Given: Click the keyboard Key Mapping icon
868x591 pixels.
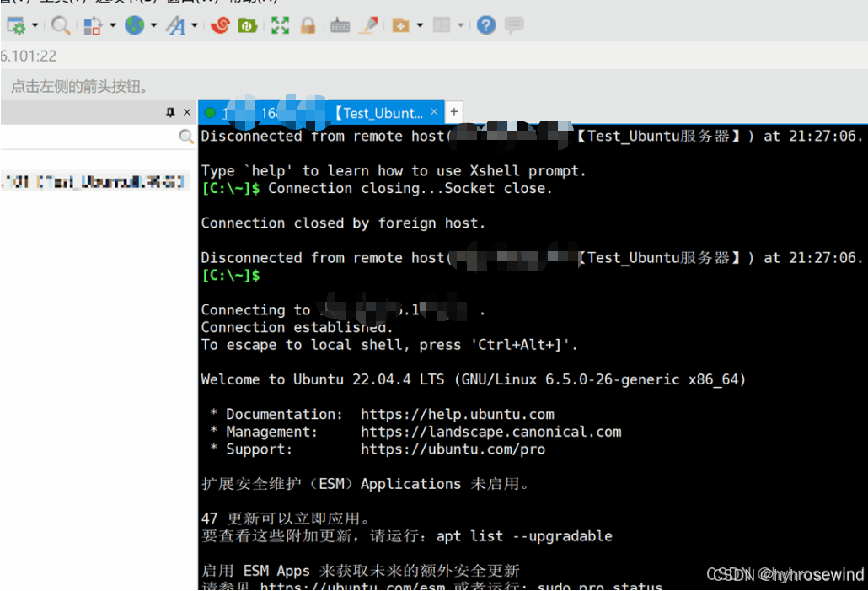Looking at the screenshot, I should point(340,25).
